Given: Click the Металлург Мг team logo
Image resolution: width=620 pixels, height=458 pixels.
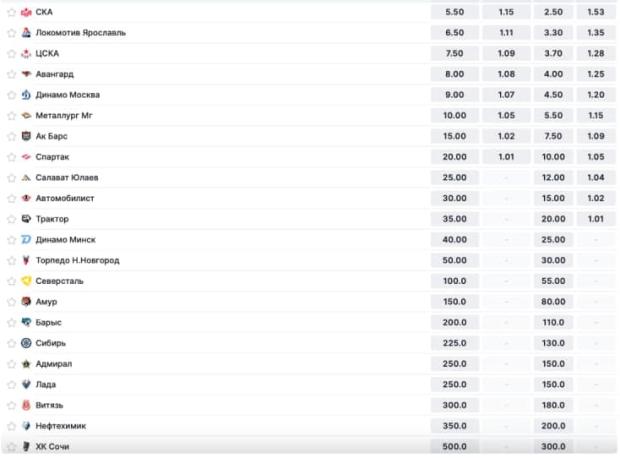Looking at the screenshot, I should click(26, 115).
